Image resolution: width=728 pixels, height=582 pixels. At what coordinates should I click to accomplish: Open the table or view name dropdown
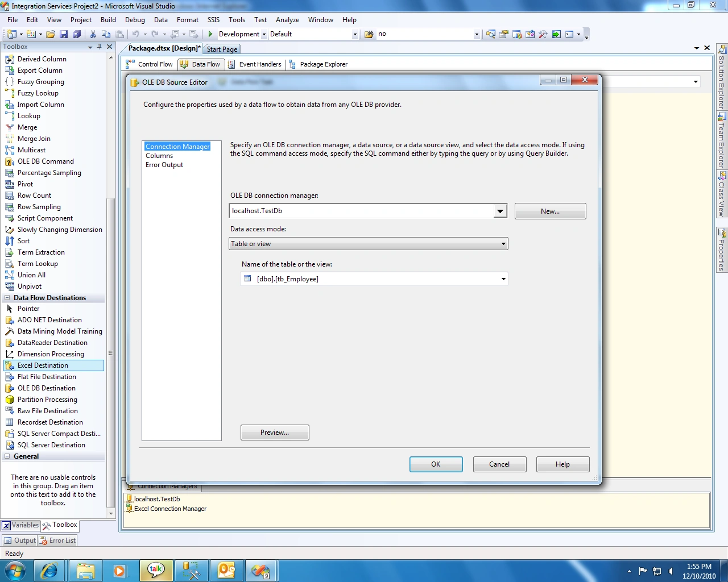503,279
